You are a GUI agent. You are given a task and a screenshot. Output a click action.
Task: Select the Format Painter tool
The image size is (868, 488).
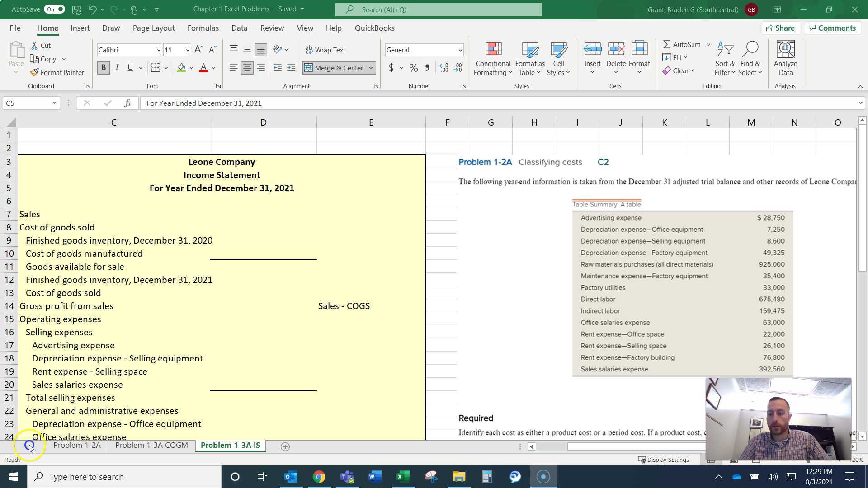[57, 72]
